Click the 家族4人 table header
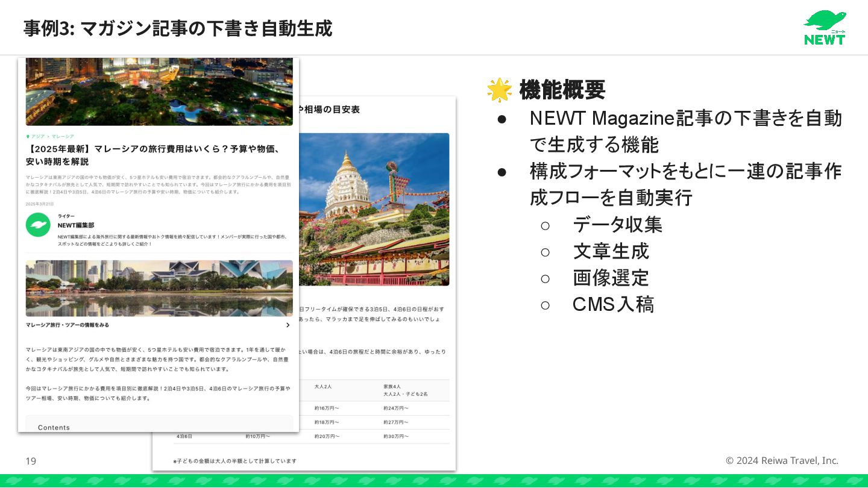Image resolution: width=868 pixels, height=488 pixels. (392, 386)
